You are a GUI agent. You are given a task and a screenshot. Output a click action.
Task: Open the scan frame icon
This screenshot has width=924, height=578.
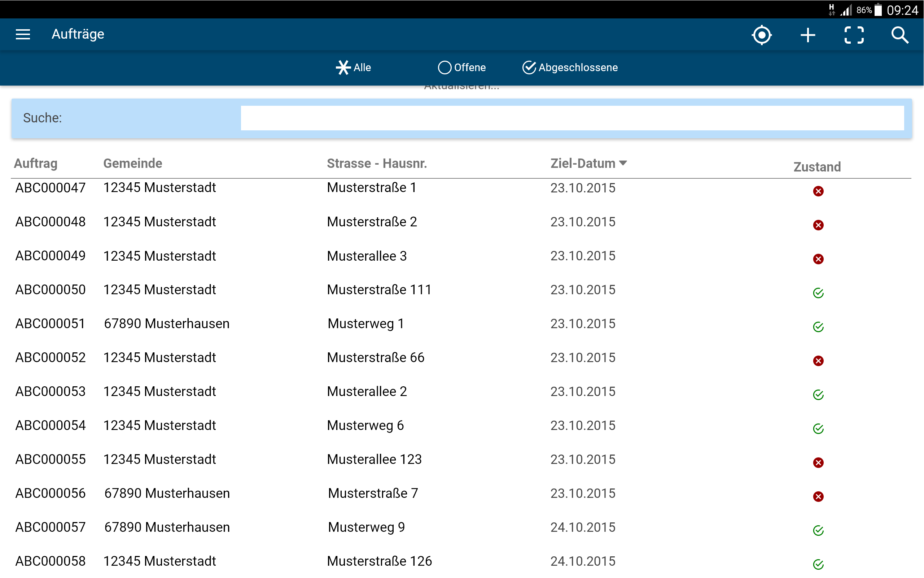coord(854,35)
